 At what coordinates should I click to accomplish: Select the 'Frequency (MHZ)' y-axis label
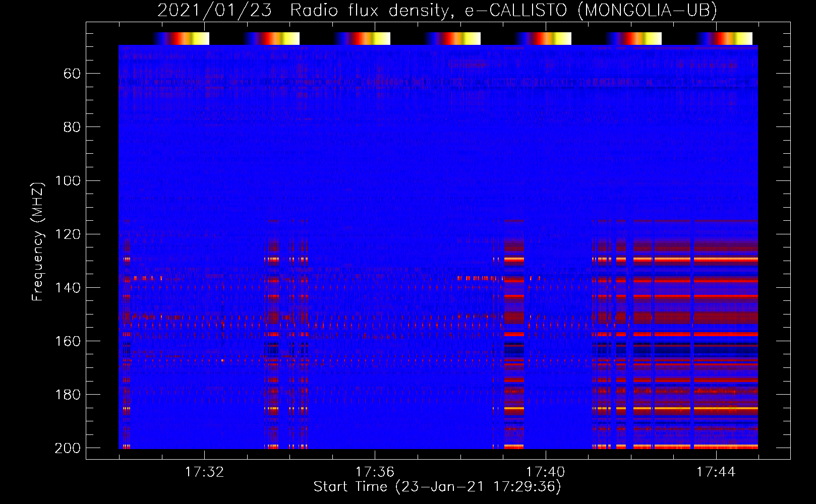coord(38,241)
